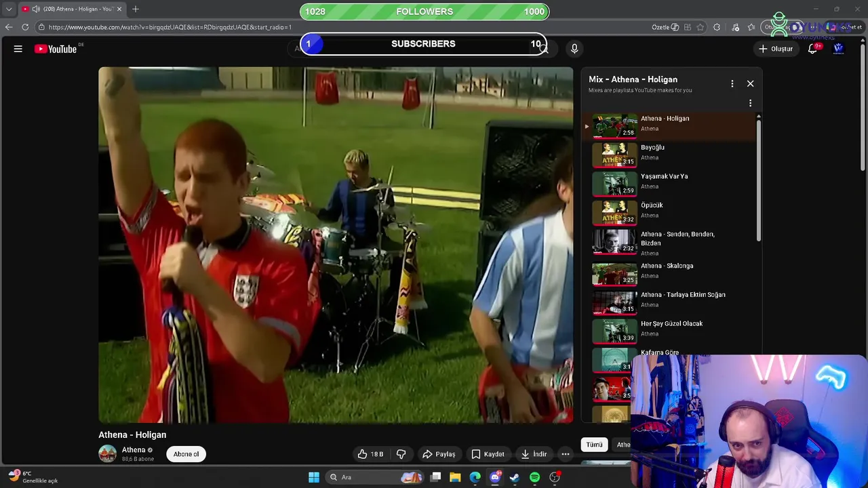Dislike the video

pyautogui.click(x=401, y=454)
